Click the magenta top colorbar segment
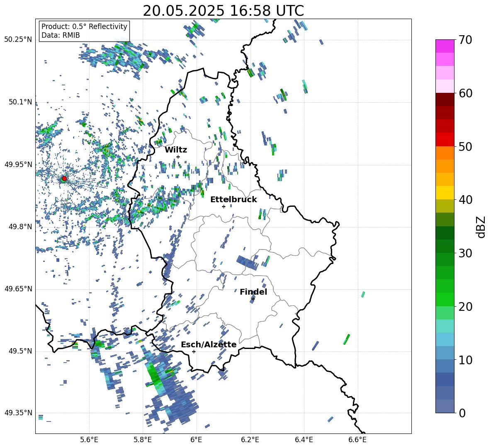The image size is (491, 448). coord(445,46)
